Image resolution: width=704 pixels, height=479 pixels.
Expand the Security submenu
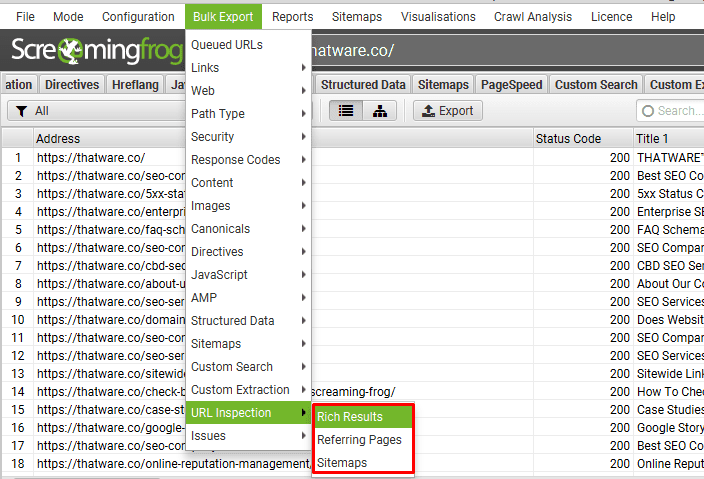(x=248, y=136)
